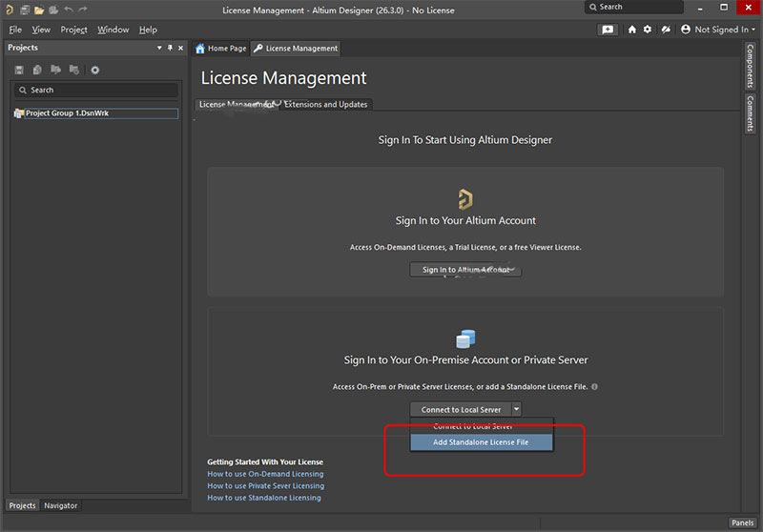This screenshot has width=763, height=532.
Task: Click Sign In to Altium Account button
Action: click(x=465, y=270)
